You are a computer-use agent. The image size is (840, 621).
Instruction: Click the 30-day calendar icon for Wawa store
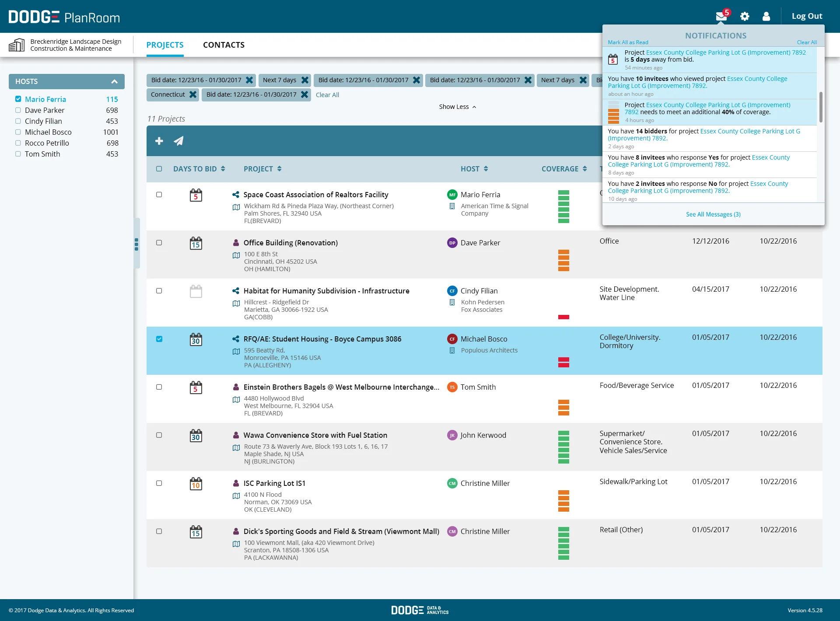196,436
